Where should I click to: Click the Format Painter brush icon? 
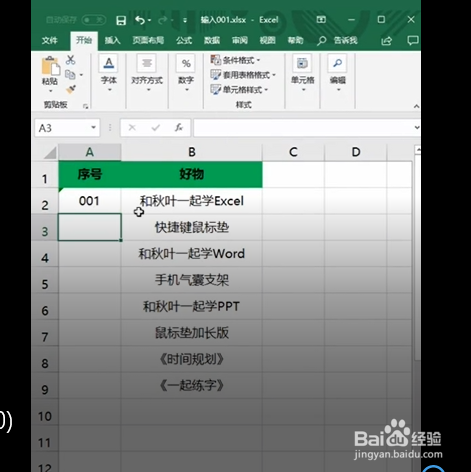click(x=71, y=89)
